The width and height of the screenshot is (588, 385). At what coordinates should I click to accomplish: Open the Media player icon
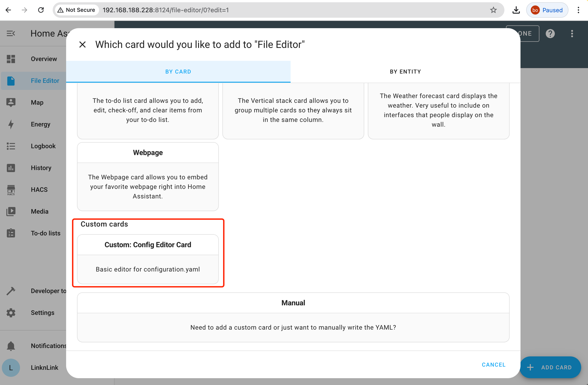(11, 212)
